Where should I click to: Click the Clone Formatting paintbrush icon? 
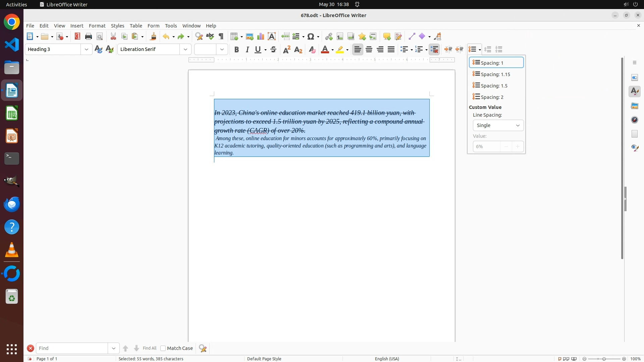(x=153, y=37)
